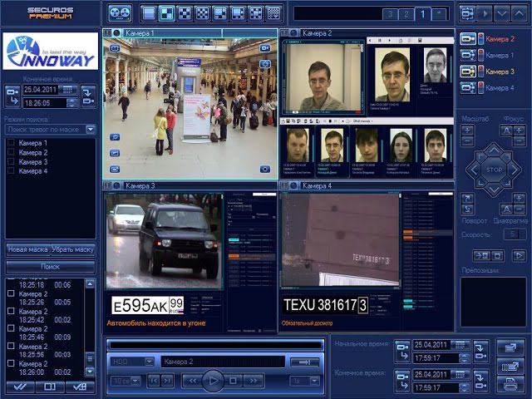Tick the 18:25:42 Камера 2 result checkbox
Viewport: 532px width, 399px height.
(x=11, y=311)
